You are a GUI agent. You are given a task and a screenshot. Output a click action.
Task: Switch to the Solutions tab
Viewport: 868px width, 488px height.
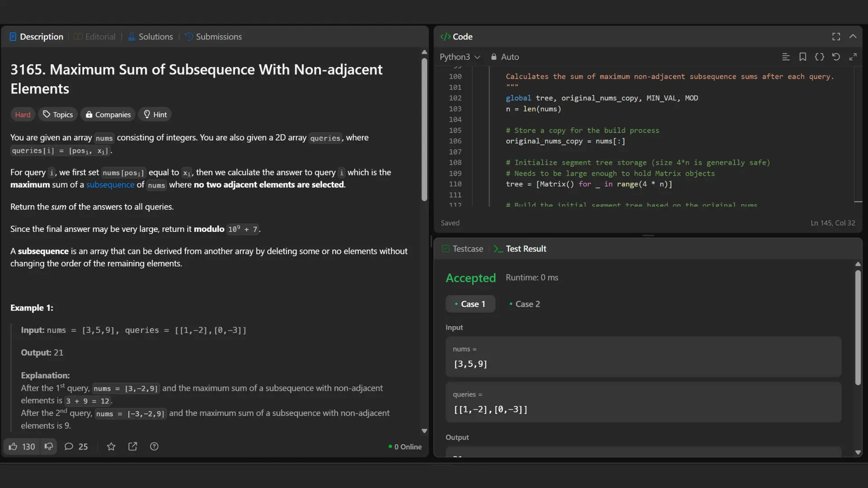click(x=151, y=37)
